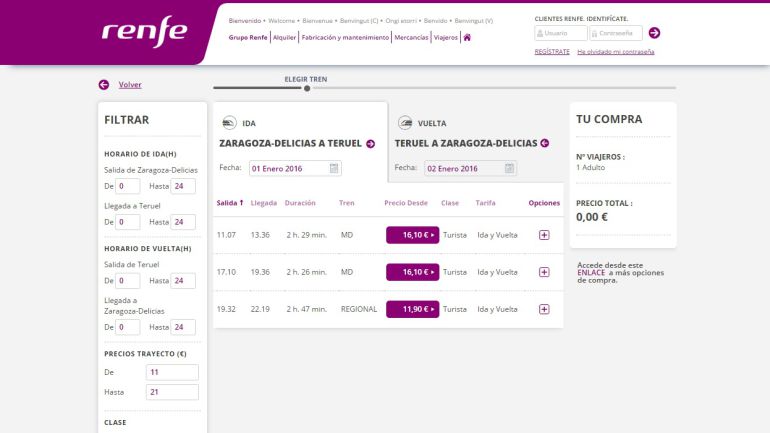Select 16,10 € price for 17.10 train
Viewport: 770px width, 433px height.
(412, 272)
